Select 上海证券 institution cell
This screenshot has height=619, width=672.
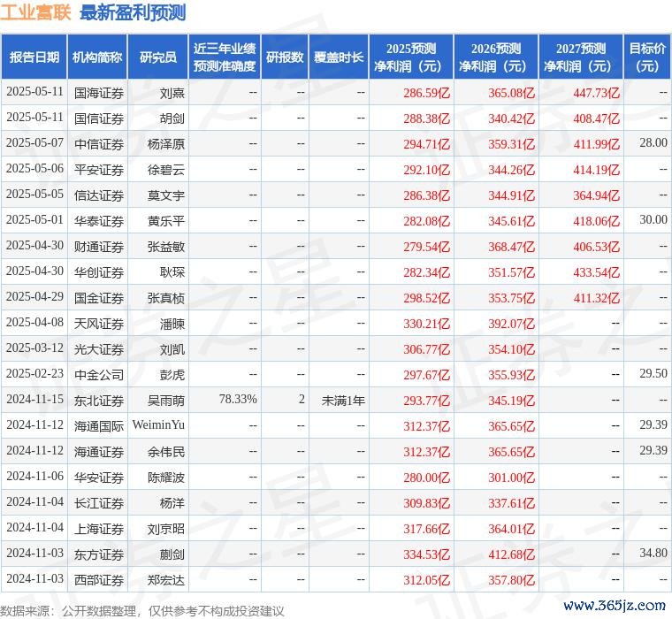click(x=99, y=529)
